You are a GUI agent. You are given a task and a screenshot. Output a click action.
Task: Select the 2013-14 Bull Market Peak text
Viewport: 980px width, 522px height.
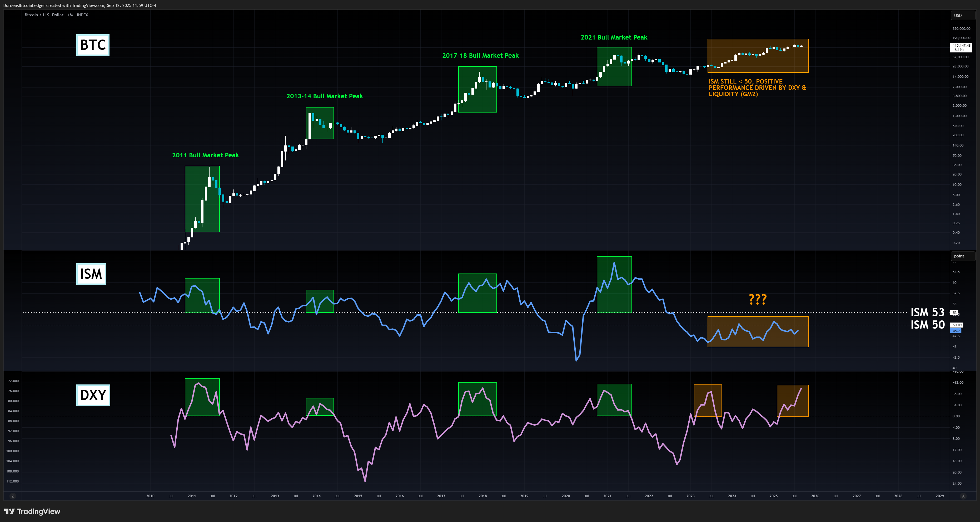click(x=325, y=96)
